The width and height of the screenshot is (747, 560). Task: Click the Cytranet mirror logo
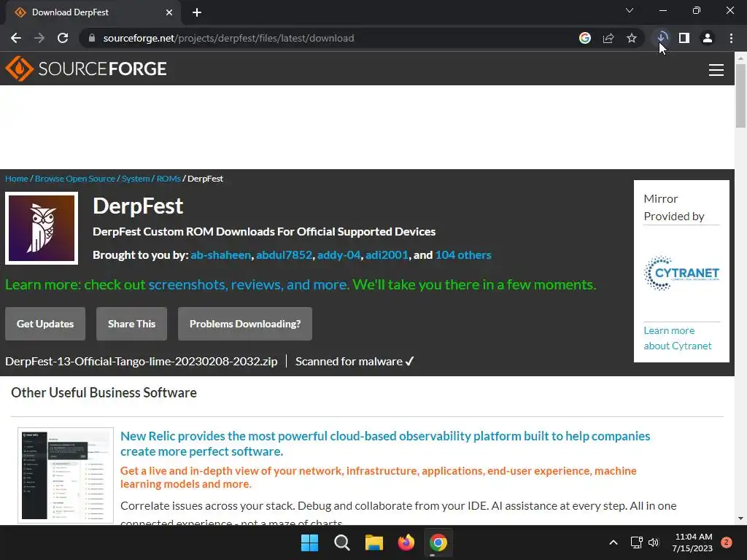[681, 273]
